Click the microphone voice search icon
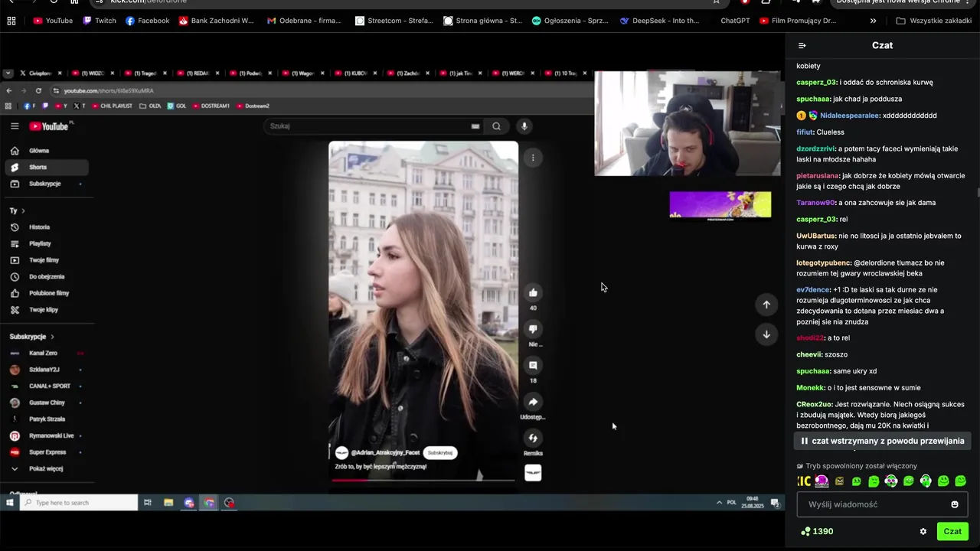This screenshot has height=551, width=980. [524, 126]
